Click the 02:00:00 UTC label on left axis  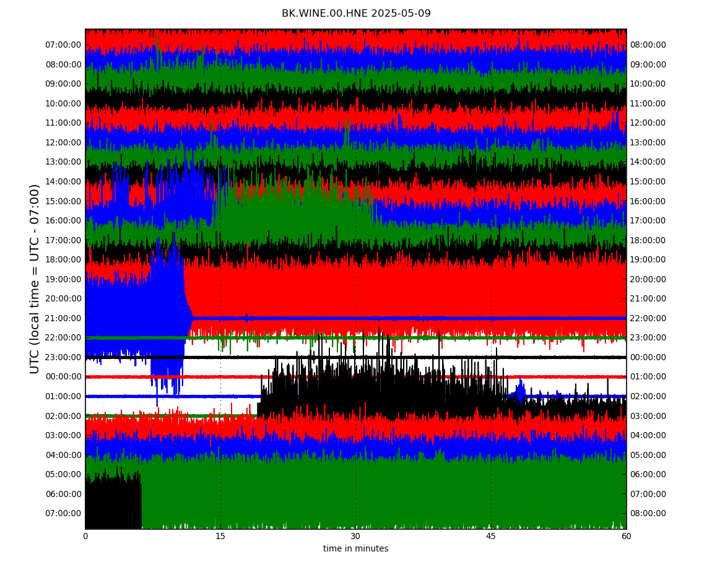click(63, 416)
